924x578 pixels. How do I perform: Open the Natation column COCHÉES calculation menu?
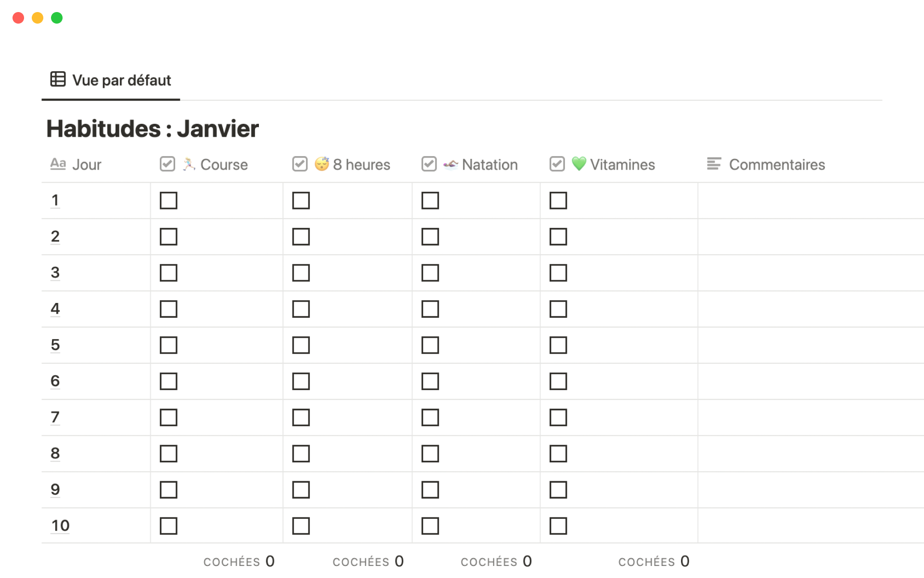click(496, 561)
